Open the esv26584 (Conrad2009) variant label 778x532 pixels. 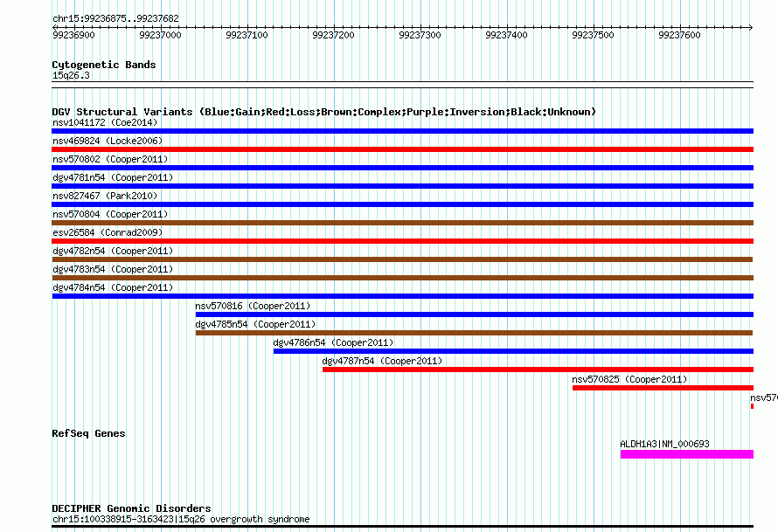107,233
